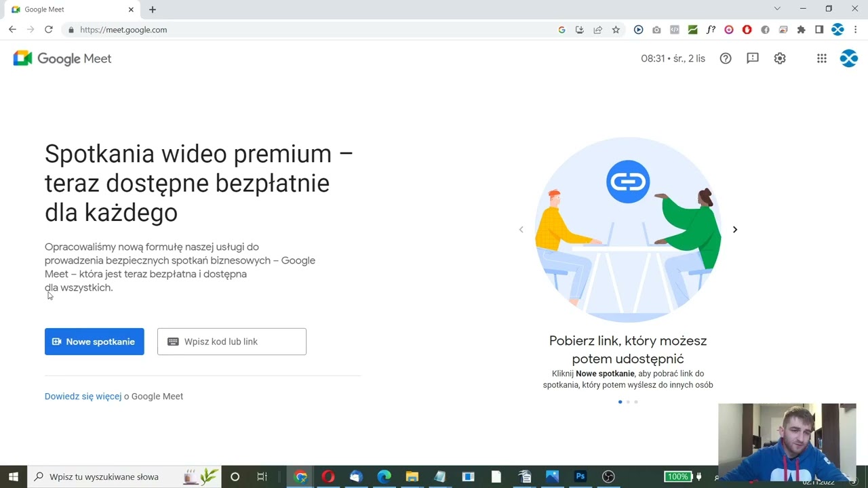Click the f? font finder extension

pyautogui.click(x=711, y=30)
